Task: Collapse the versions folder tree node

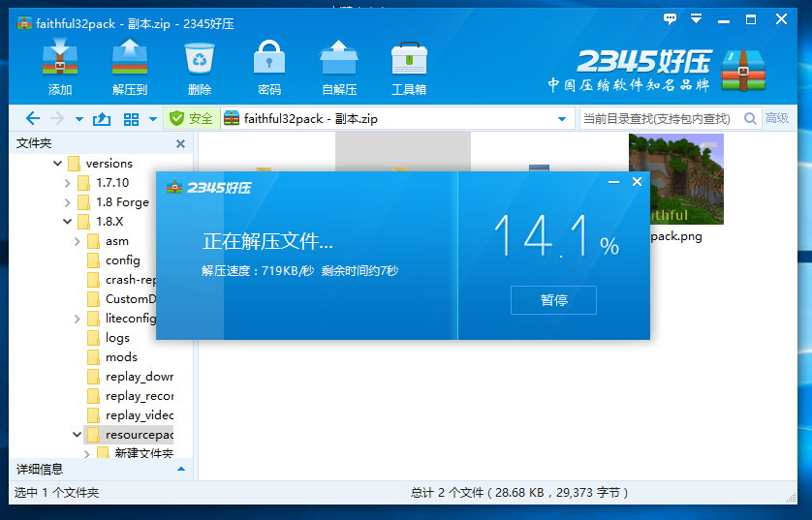Action: [57, 164]
